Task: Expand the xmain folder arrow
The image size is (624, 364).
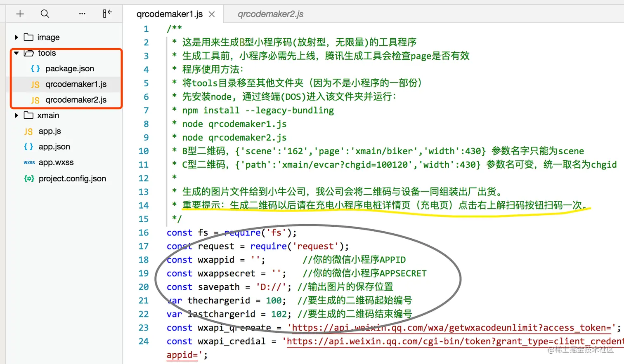Action: click(16, 115)
